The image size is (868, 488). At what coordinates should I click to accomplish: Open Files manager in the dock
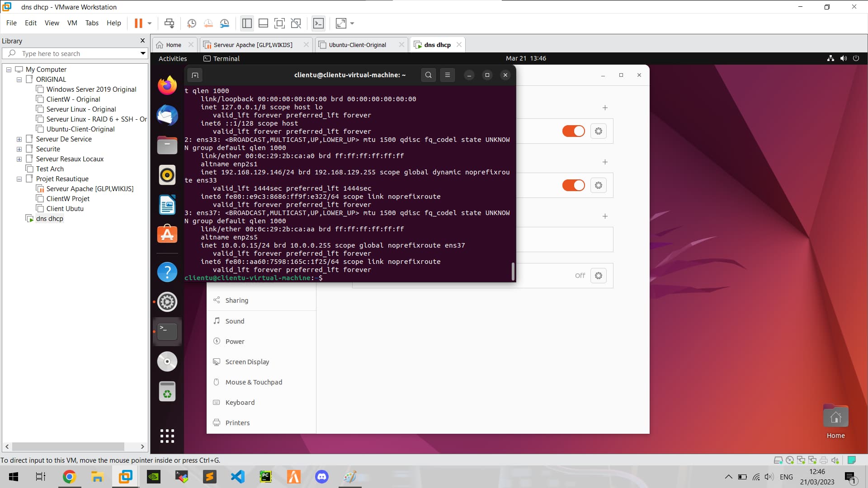167,145
